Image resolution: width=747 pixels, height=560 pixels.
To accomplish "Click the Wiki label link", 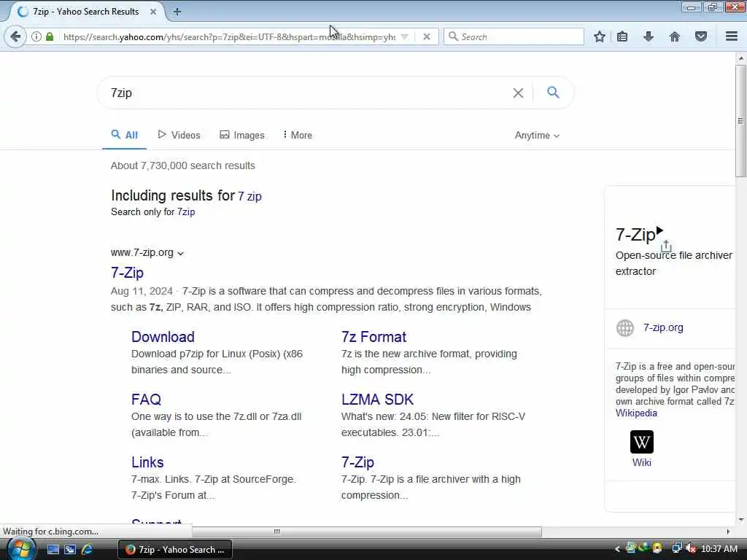I will (642, 462).
